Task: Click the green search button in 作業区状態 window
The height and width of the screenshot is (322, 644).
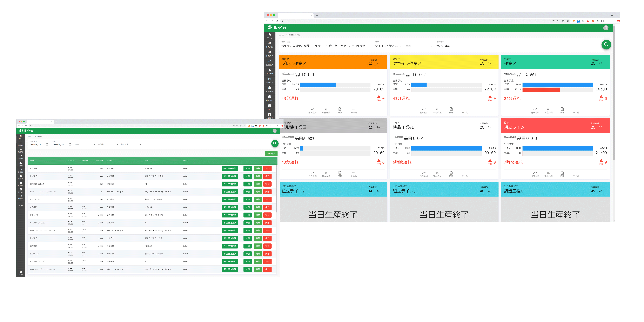Action: click(606, 45)
